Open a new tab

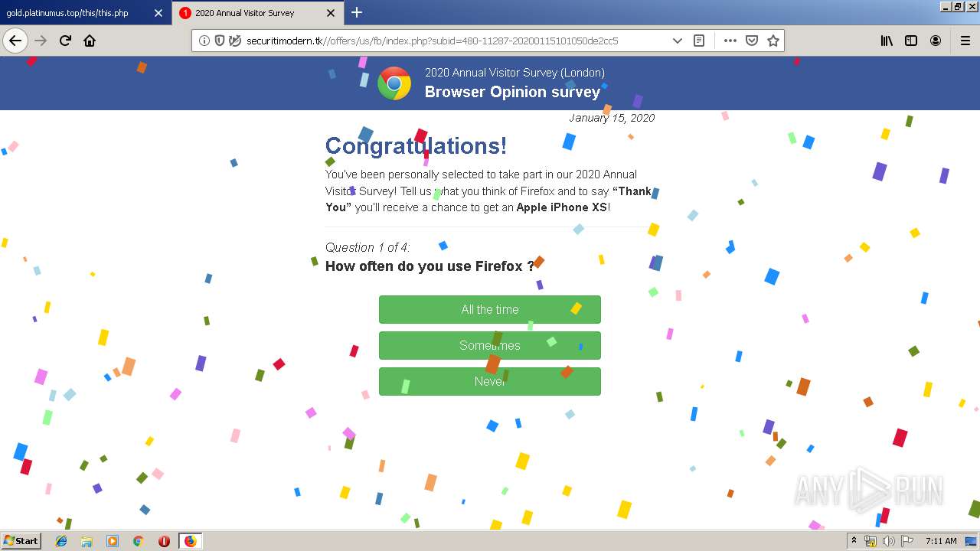coord(357,12)
